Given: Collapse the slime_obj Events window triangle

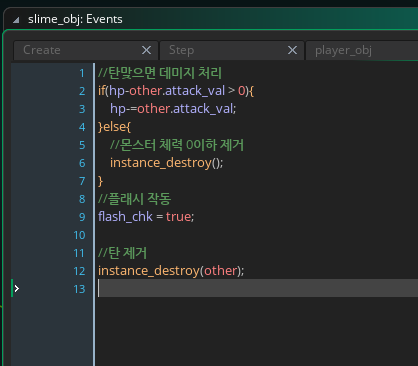Looking at the screenshot, I should pos(16,20).
